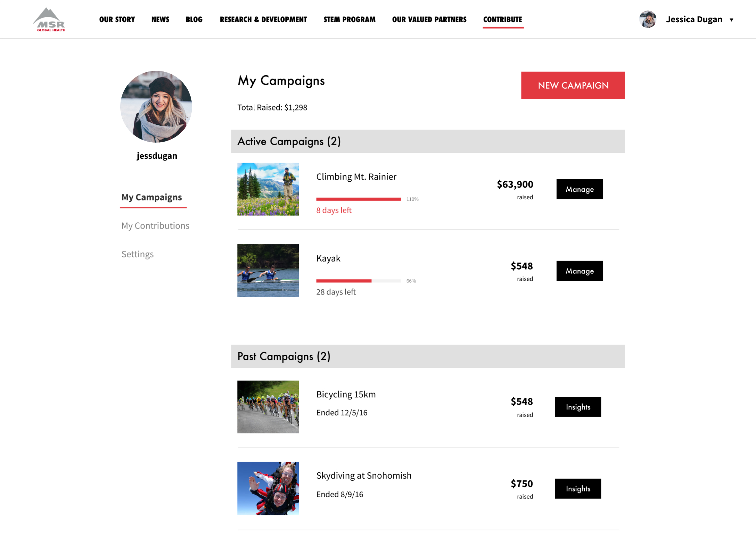View Insights for Bicycling 15km
The width and height of the screenshot is (756, 540).
pyautogui.click(x=578, y=407)
